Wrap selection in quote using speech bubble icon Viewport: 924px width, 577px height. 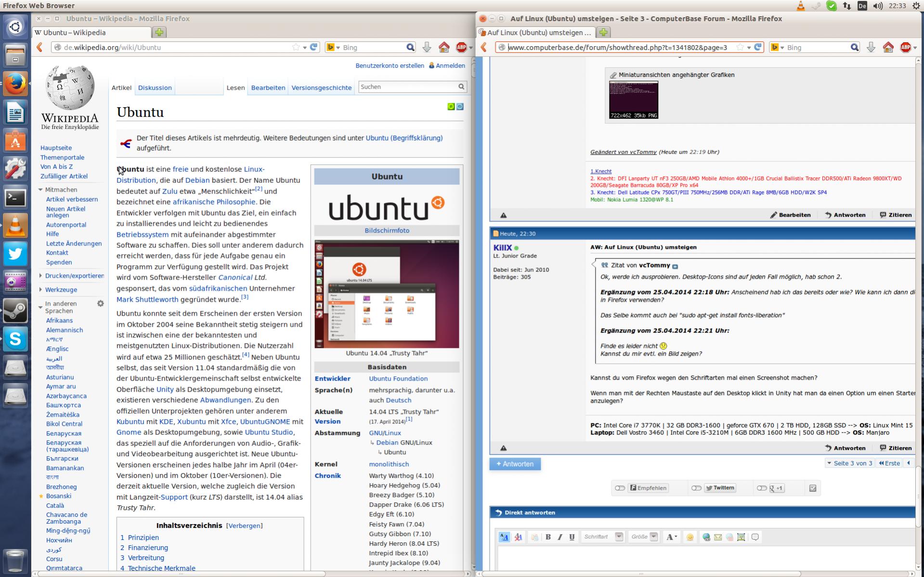(755, 537)
